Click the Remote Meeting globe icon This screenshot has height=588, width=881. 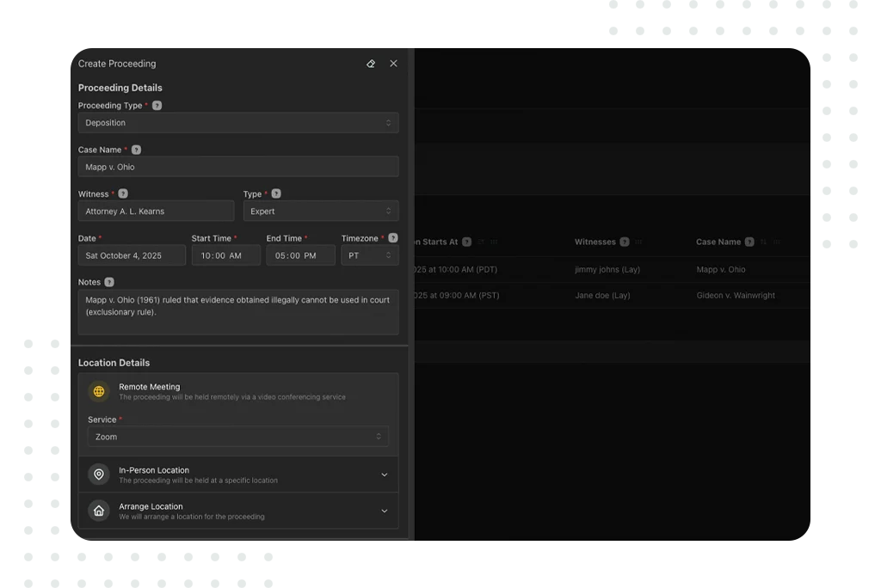point(99,392)
